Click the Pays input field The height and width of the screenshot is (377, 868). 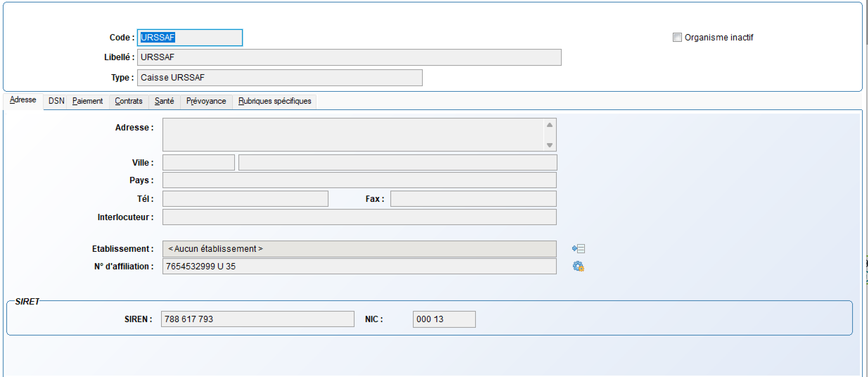(x=359, y=180)
